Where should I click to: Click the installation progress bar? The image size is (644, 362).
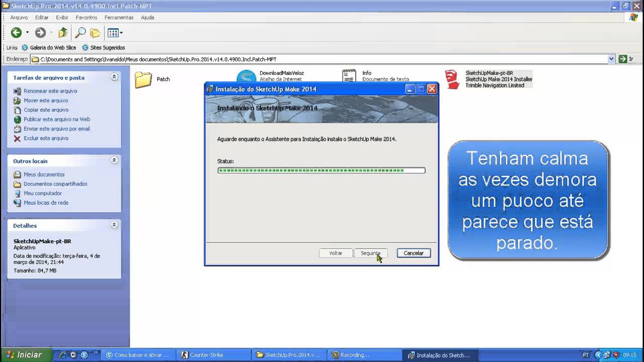[x=321, y=170]
